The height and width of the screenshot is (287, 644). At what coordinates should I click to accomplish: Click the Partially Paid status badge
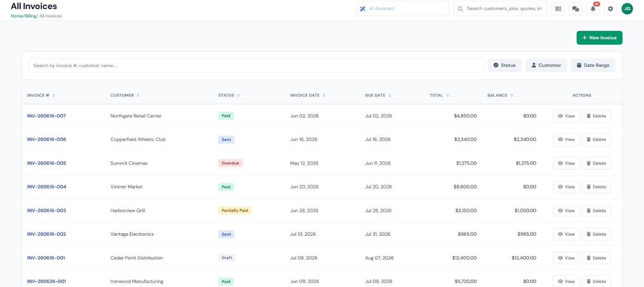click(235, 211)
